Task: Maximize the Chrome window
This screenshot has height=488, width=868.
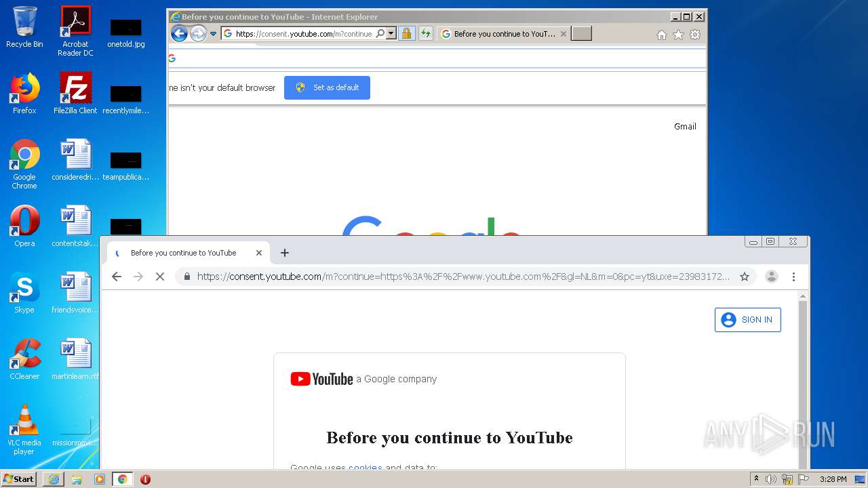Action: (770, 241)
